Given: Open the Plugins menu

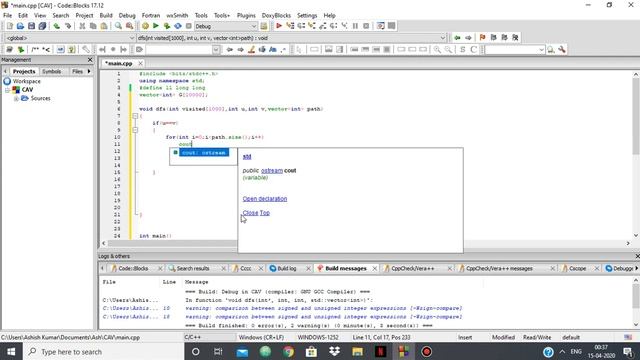Looking at the screenshot, I should (x=246, y=16).
